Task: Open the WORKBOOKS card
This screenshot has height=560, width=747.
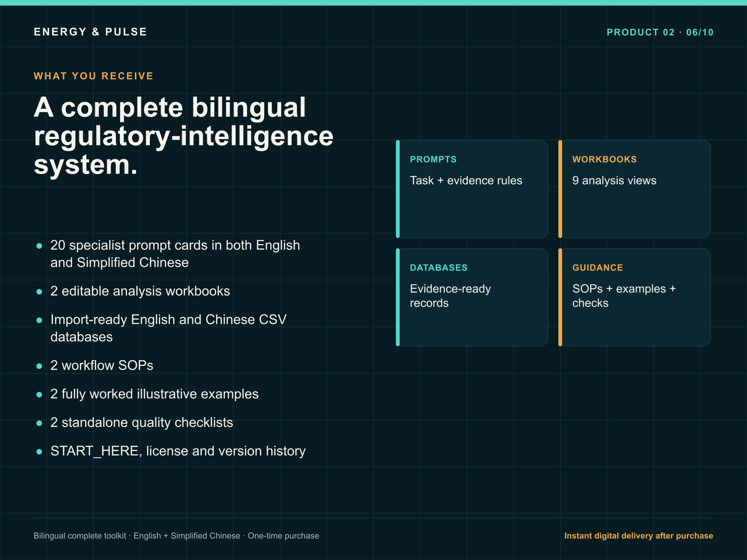Action: pos(634,189)
